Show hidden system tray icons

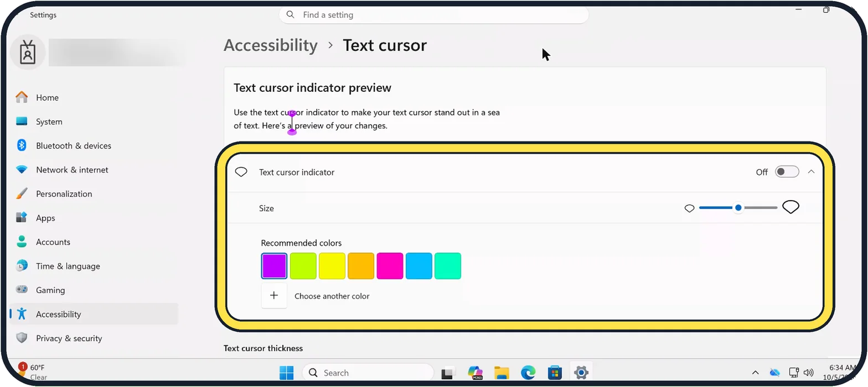(755, 373)
